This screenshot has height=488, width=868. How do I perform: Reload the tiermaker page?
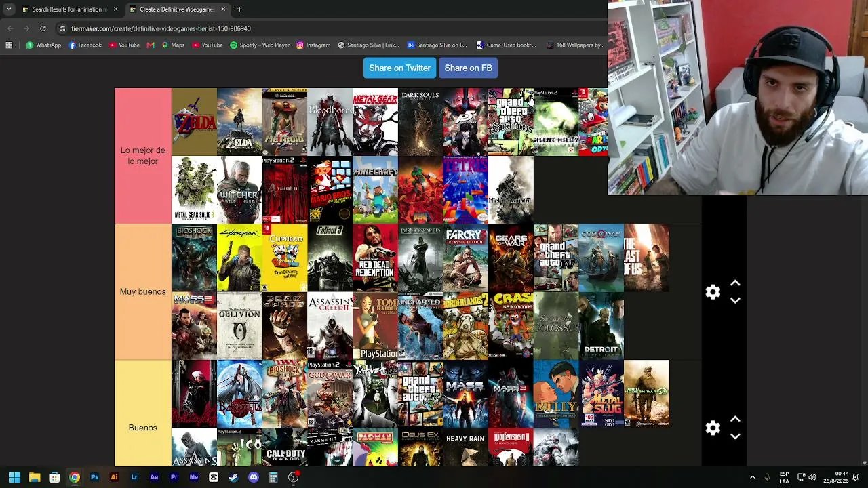tap(43, 28)
